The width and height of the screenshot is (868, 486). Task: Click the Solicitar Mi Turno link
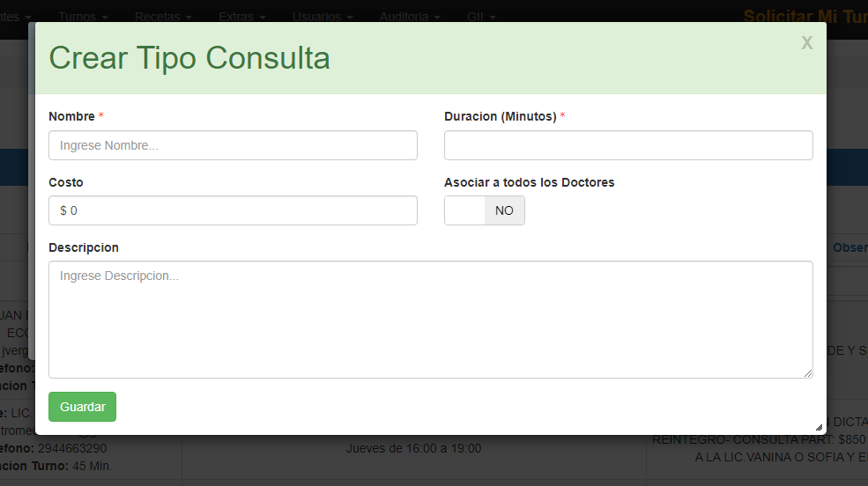tap(804, 17)
